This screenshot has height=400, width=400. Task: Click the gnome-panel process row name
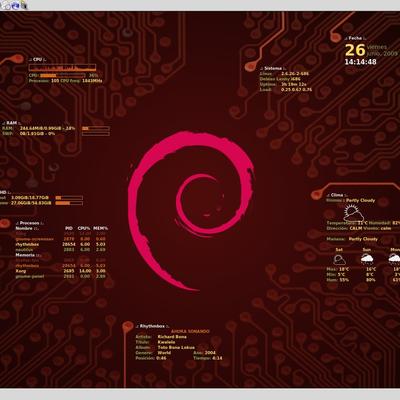[x=30, y=276]
